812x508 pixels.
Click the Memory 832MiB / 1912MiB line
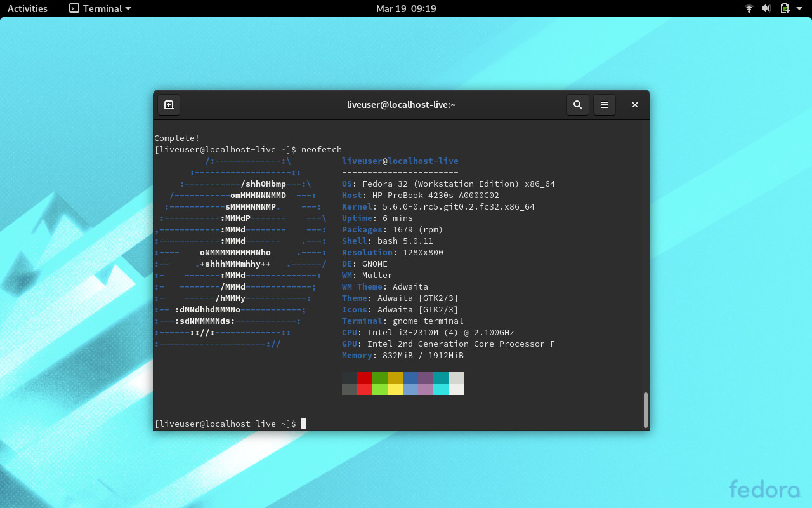pos(403,355)
